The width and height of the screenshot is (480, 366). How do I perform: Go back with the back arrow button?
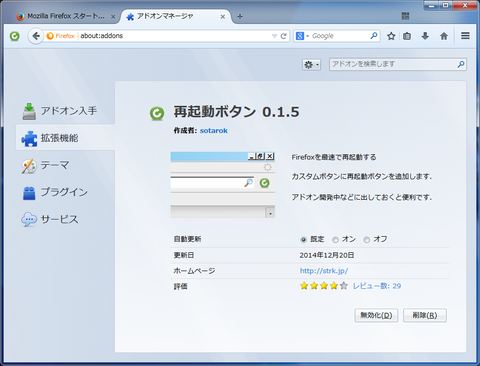[x=36, y=36]
